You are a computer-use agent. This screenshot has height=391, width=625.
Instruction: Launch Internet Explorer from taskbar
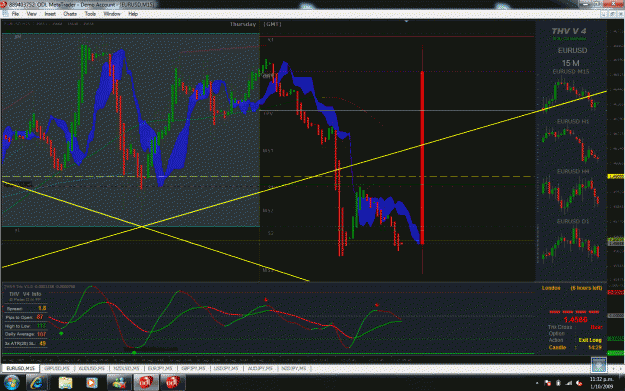37,383
